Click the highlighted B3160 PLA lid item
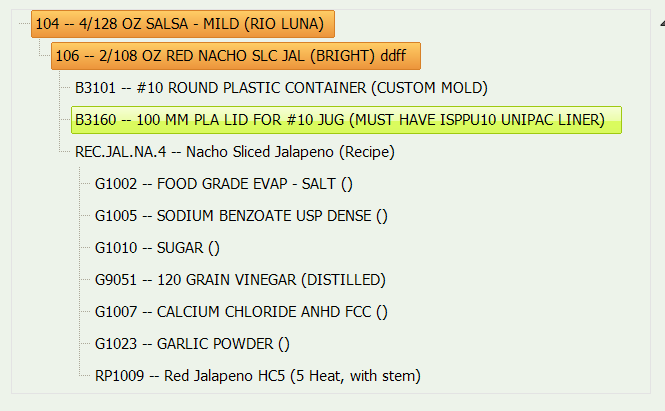Viewport: 665px width, 411px height. [340, 120]
